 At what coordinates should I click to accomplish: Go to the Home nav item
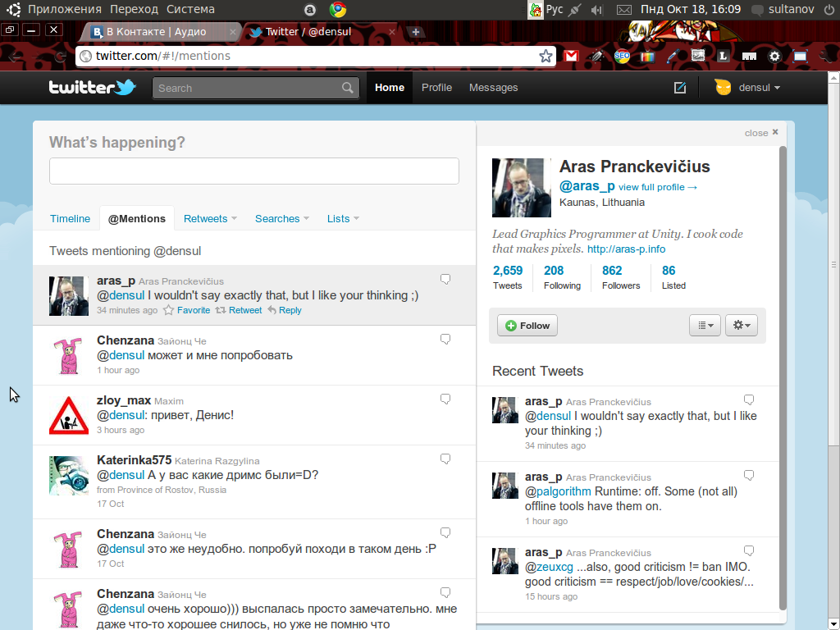pos(390,87)
